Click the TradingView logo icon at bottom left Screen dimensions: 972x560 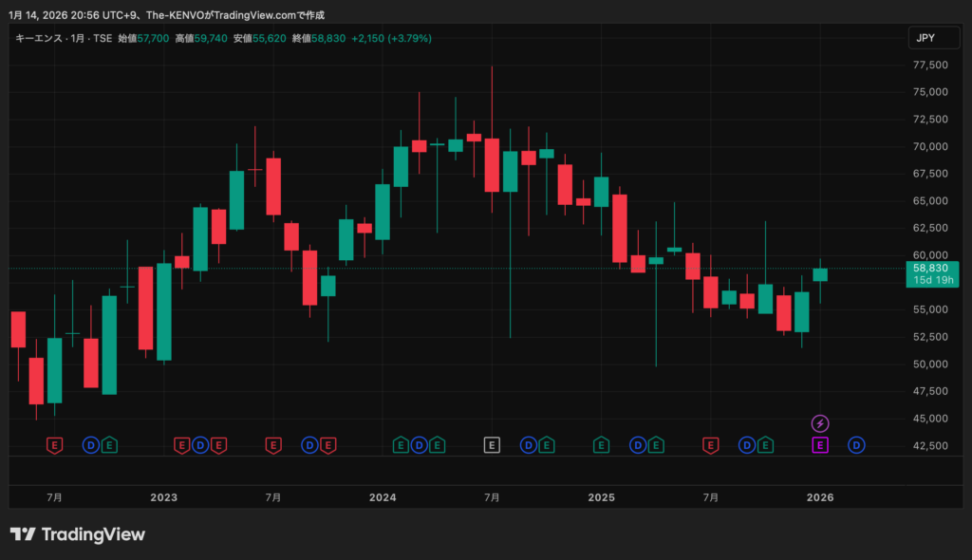click(23, 534)
